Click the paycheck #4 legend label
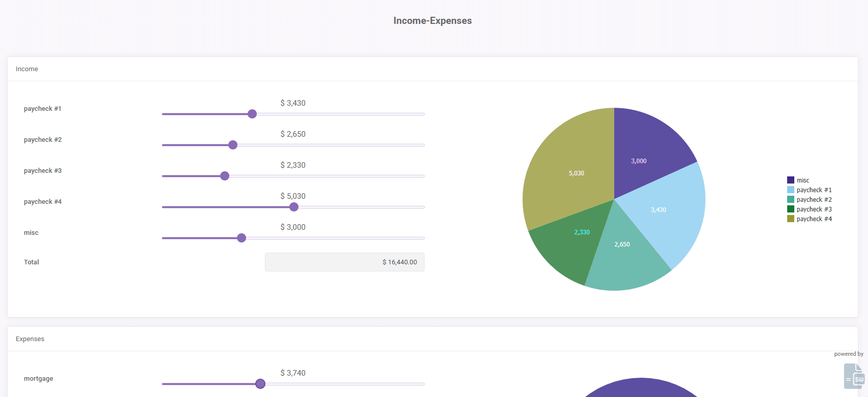This screenshot has width=868, height=397. pos(814,219)
